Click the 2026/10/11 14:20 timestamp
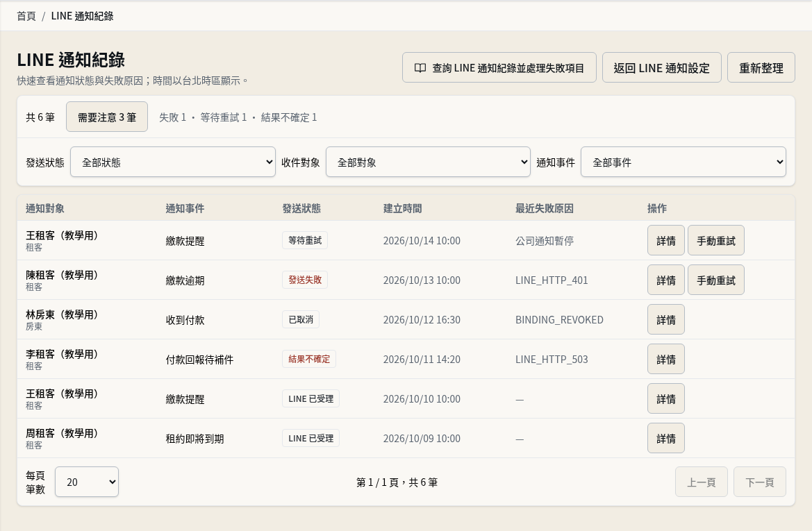812x531 pixels. coord(422,359)
